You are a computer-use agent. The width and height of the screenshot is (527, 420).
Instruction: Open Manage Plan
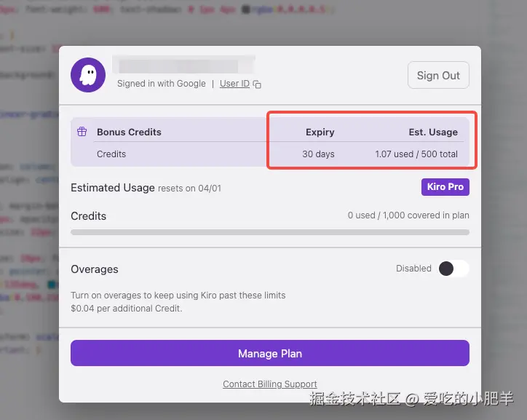(270, 353)
